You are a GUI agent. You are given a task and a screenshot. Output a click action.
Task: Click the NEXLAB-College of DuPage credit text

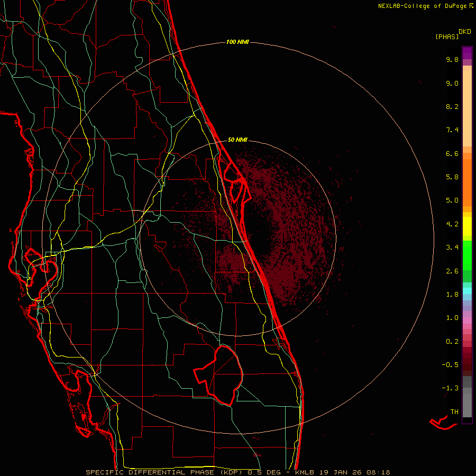(x=422, y=6)
